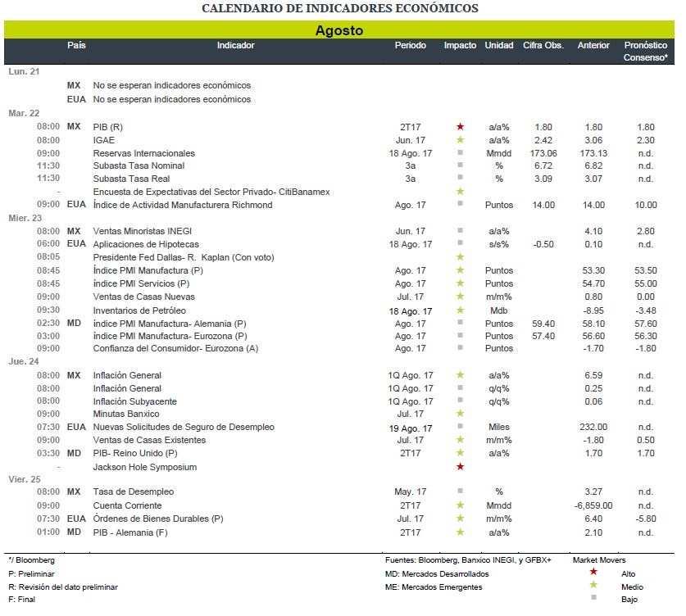Viewport: 686px width, 616px height.
Task: Click the yellow star for Inflación General a/a%
Action: (460, 374)
